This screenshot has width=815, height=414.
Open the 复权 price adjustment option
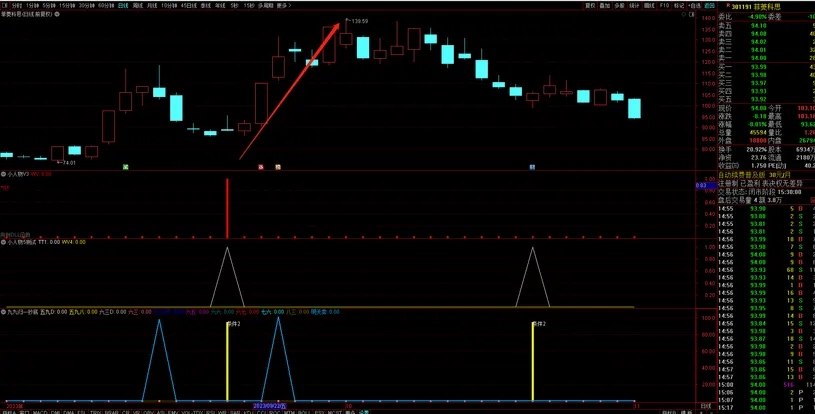point(590,5)
